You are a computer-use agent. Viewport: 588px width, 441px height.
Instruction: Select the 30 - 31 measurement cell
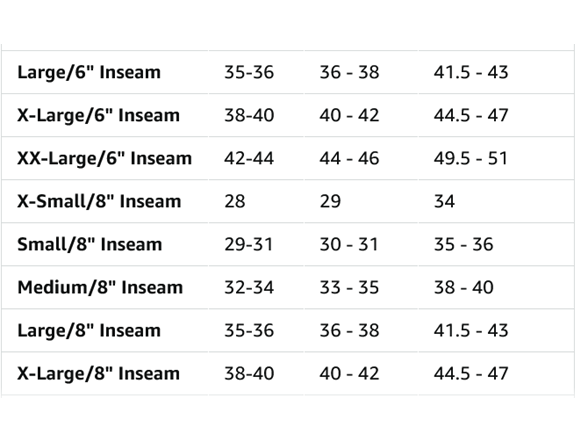pos(348,244)
